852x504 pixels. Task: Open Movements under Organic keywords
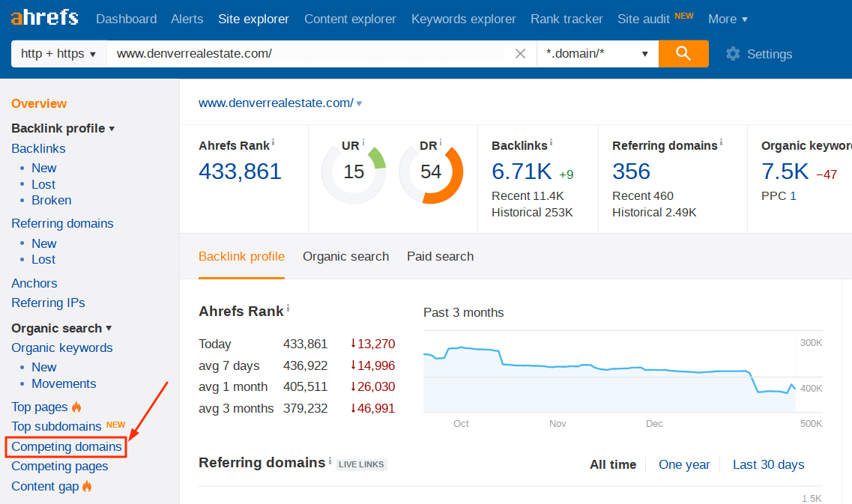pyautogui.click(x=64, y=384)
